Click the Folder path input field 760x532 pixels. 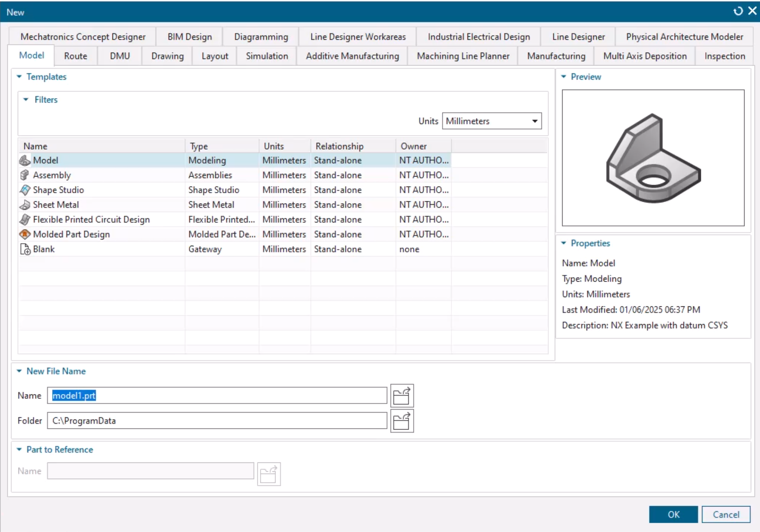(x=217, y=420)
